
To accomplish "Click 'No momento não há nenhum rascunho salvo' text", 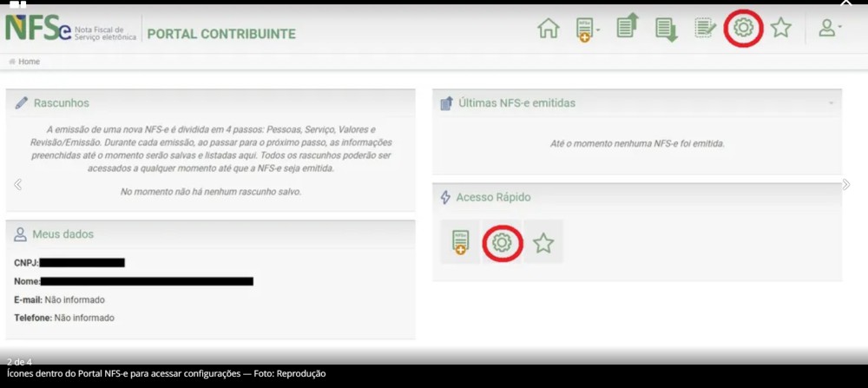I will (210, 192).
